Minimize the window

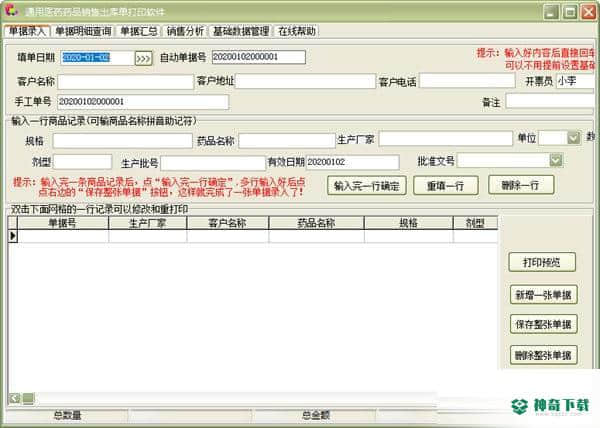point(551,12)
